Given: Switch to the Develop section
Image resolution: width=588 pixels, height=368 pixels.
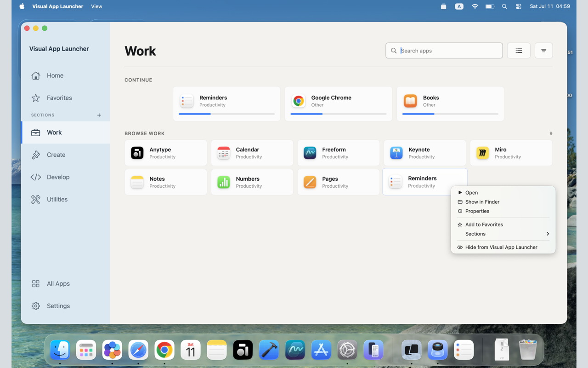Looking at the screenshot, I should pos(65,177).
